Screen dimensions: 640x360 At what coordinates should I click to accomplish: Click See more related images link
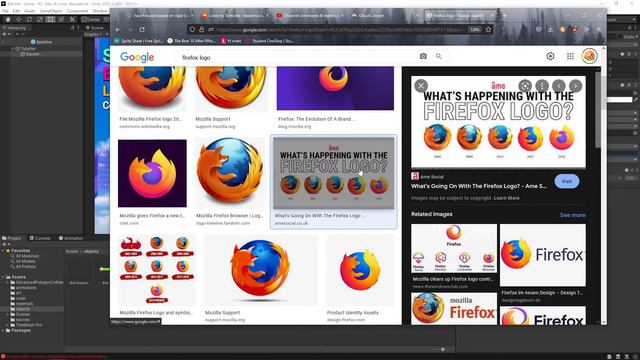tap(573, 215)
